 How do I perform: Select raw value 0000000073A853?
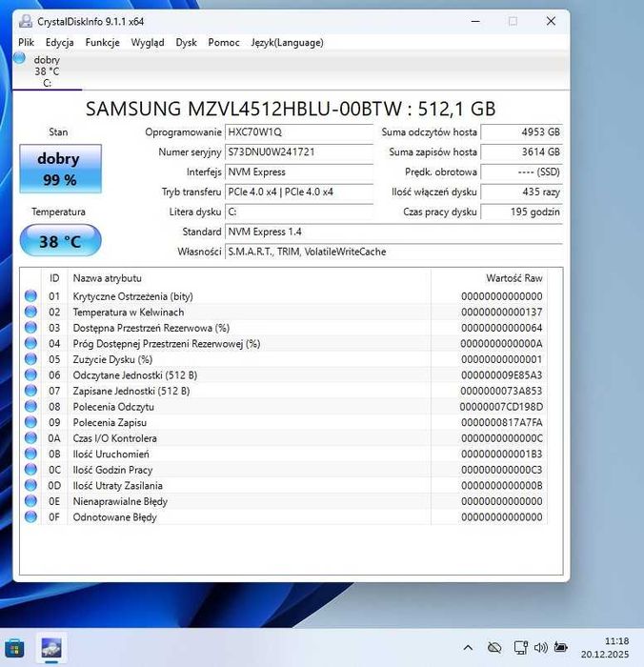tap(502, 391)
